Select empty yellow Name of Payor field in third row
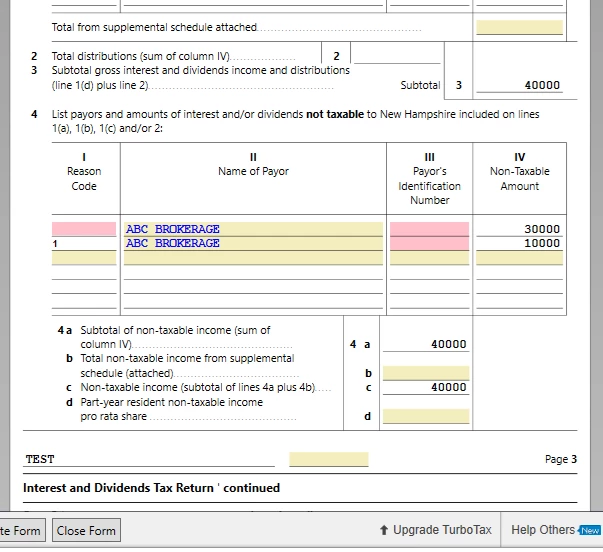 [x=253, y=258]
